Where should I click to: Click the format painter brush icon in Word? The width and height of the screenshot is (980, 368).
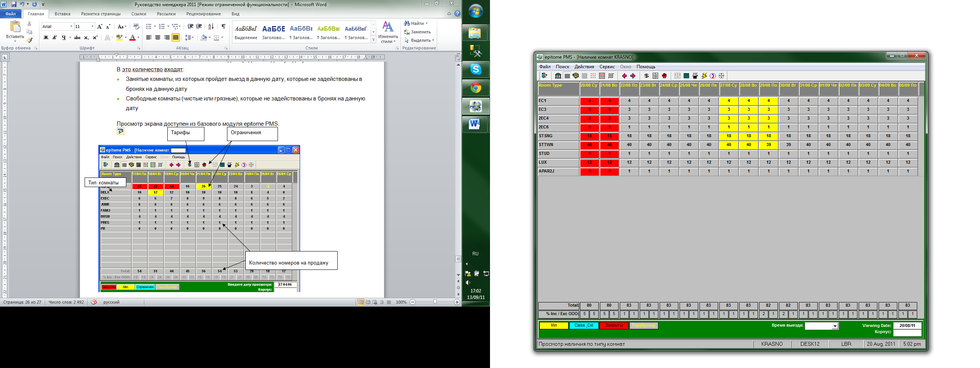(29, 40)
